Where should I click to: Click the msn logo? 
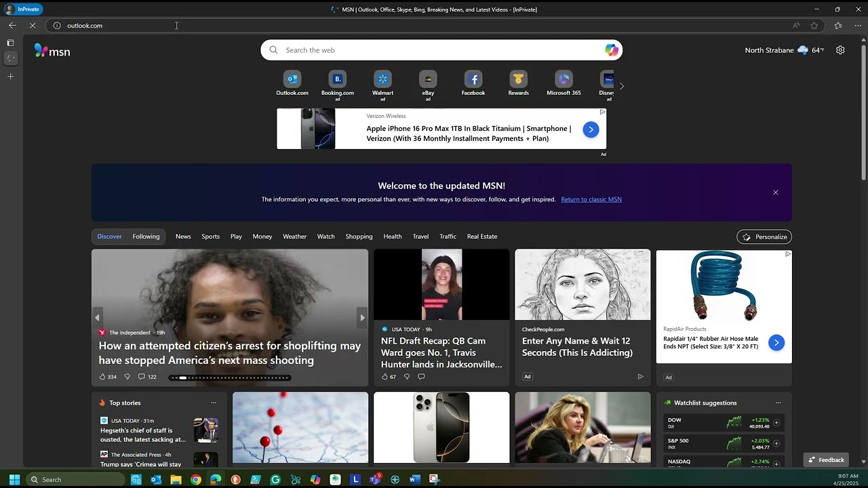(x=52, y=51)
